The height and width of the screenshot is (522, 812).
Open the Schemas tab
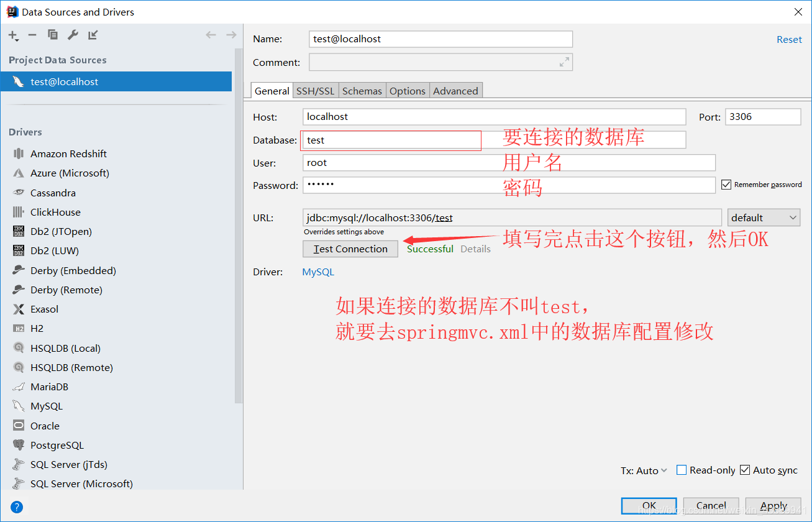[x=362, y=91]
